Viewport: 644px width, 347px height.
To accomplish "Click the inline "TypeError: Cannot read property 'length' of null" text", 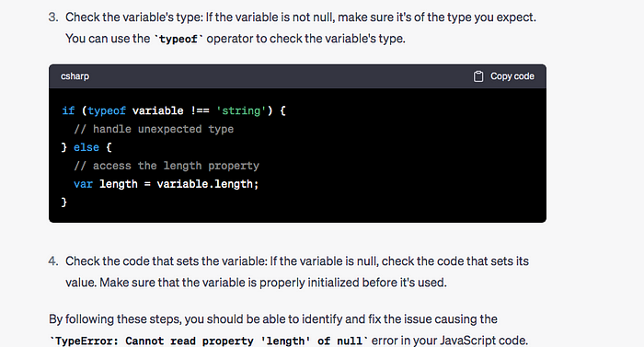I will 209,341.
